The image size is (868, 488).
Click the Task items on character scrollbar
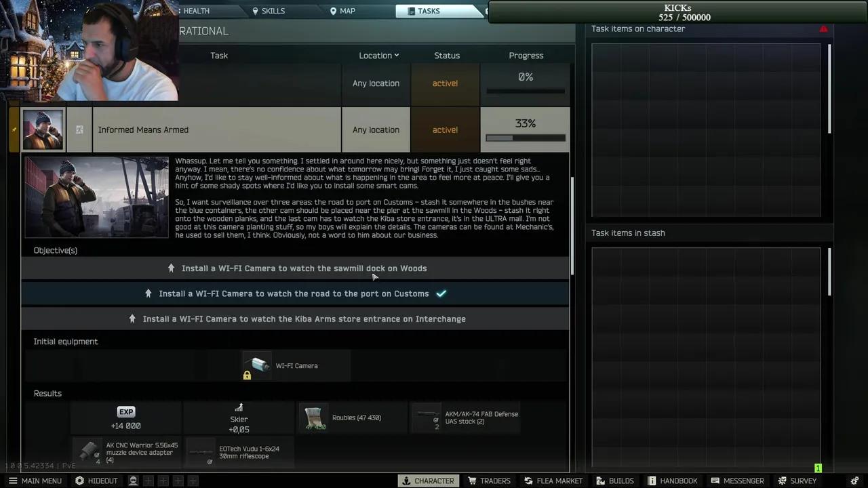click(x=829, y=89)
